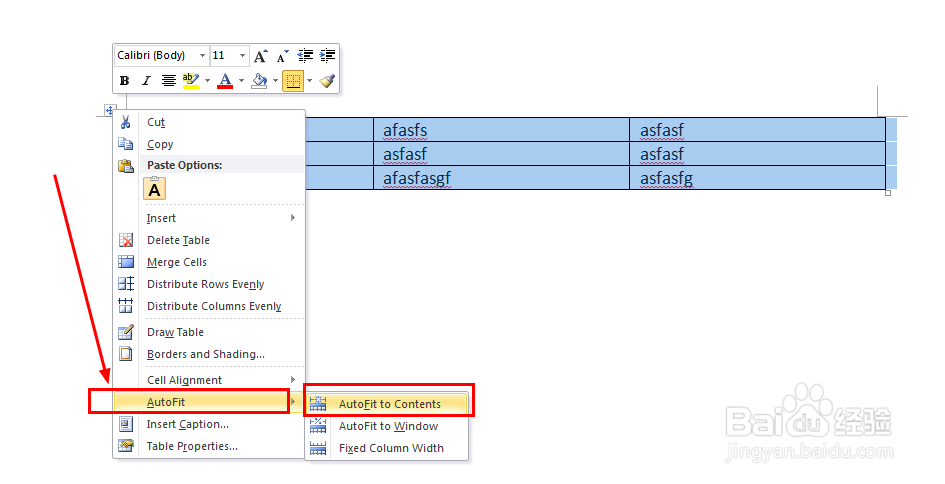Open Borders and Shading dialog
The image size is (945, 484).
click(x=209, y=354)
